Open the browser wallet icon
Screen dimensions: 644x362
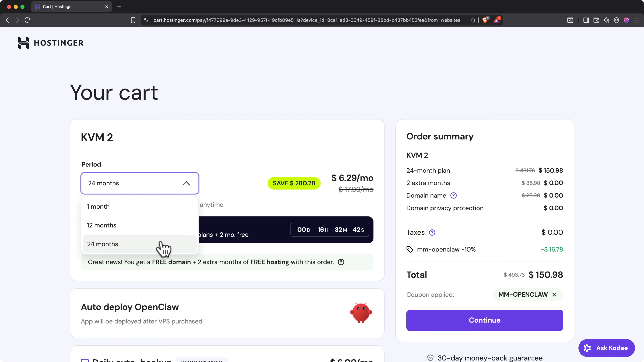pos(596,20)
